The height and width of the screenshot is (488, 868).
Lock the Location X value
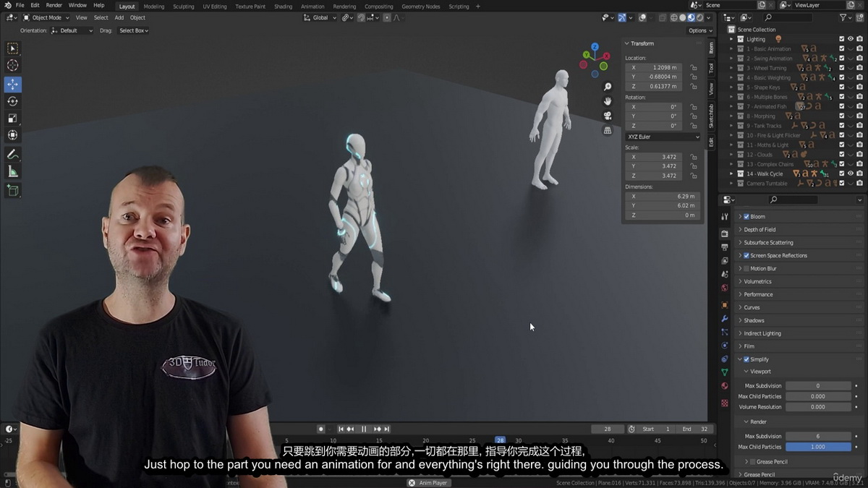693,67
